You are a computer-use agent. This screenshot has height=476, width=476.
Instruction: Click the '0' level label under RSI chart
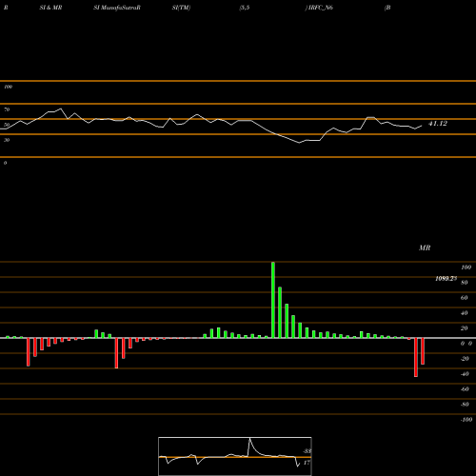(5, 163)
